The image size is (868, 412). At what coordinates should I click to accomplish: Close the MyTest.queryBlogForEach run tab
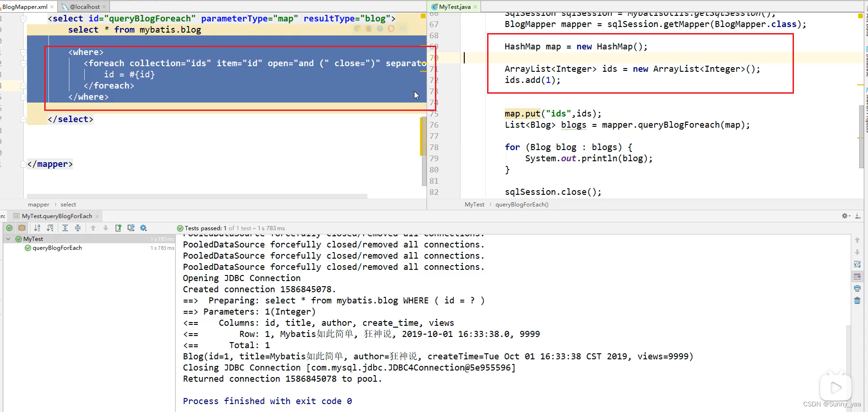[97, 216]
